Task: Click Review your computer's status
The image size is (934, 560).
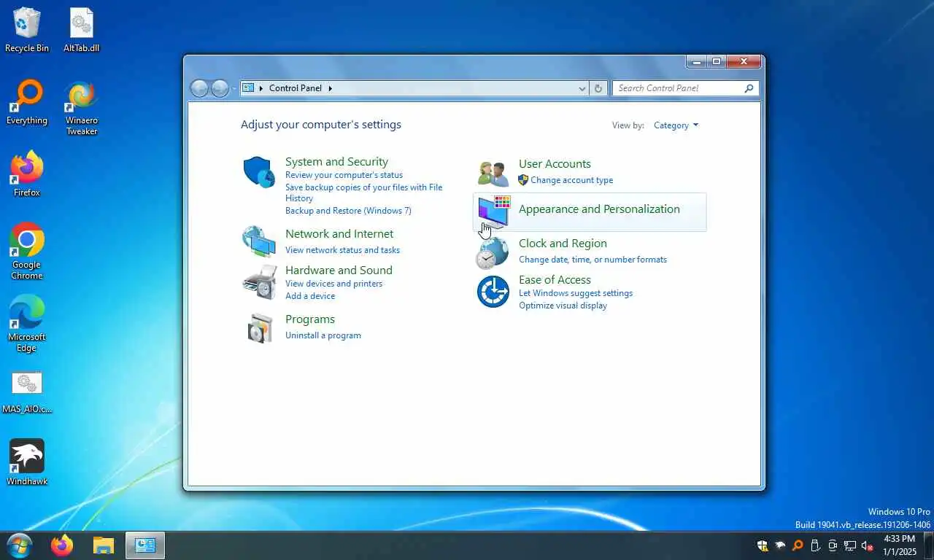Action: 344,175
